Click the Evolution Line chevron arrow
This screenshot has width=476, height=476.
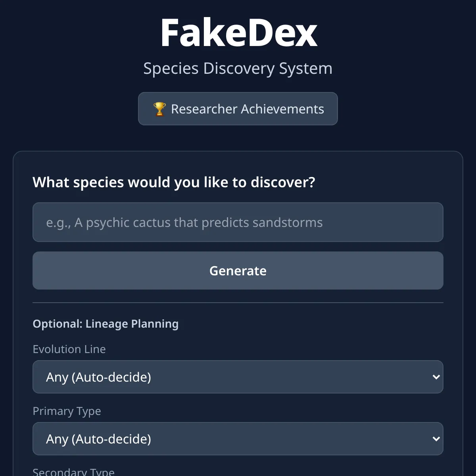436,377
